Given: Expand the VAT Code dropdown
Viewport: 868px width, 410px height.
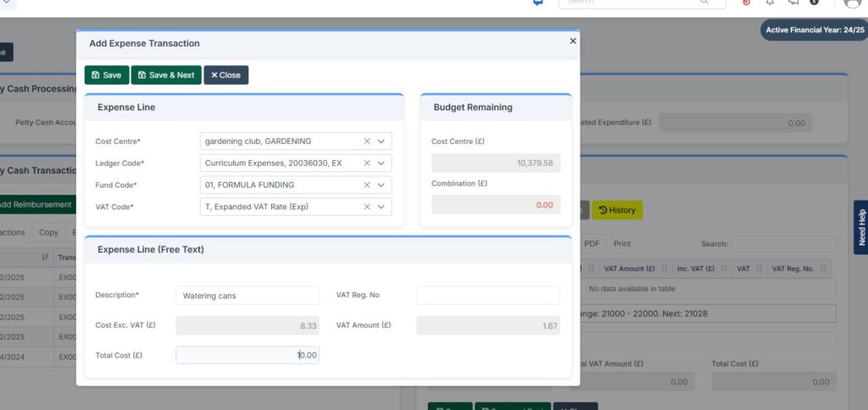Looking at the screenshot, I should click(381, 207).
